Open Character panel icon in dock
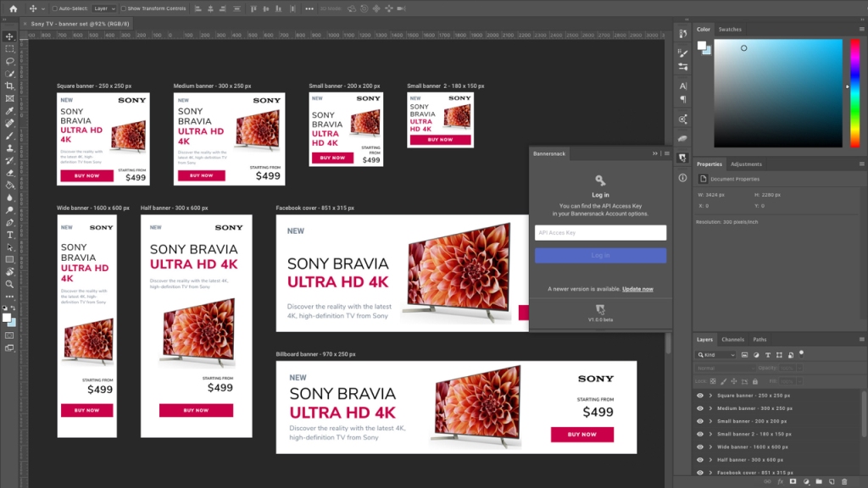This screenshot has height=488, width=868. (x=682, y=86)
